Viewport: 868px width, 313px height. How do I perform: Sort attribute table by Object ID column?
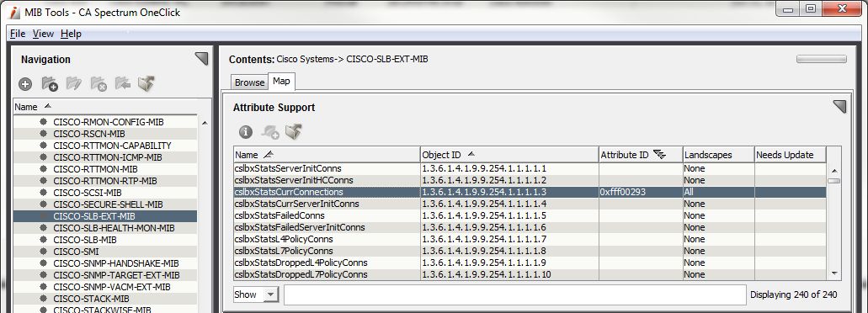pyautogui.click(x=510, y=155)
